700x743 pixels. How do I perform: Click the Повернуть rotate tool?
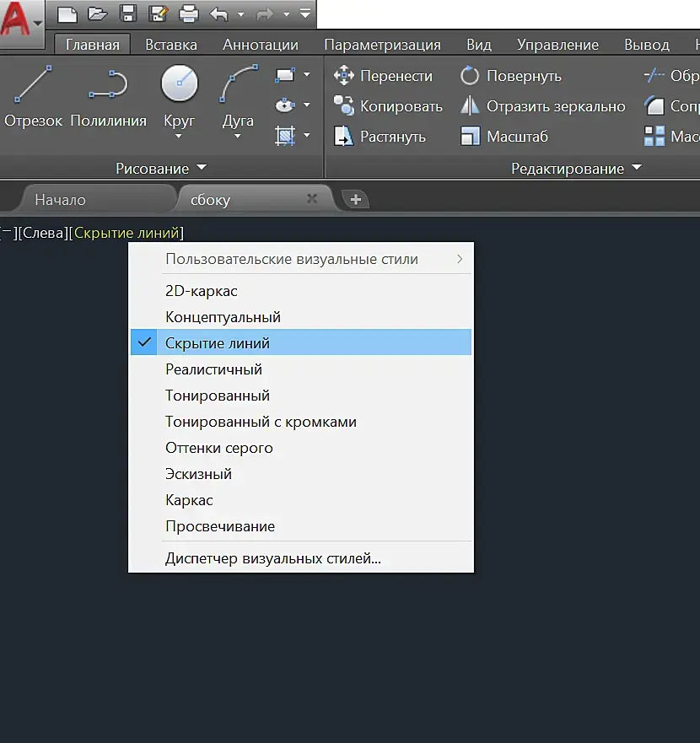coord(510,76)
